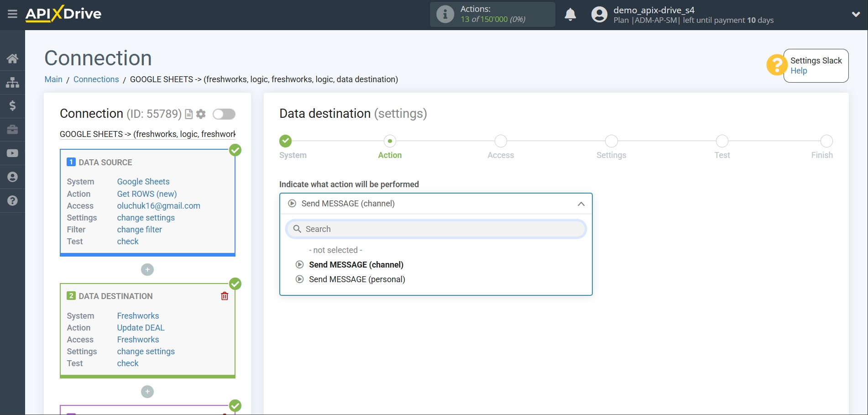Open the Update DEAL action link
868x415 pixels.
tap(141, 328)
